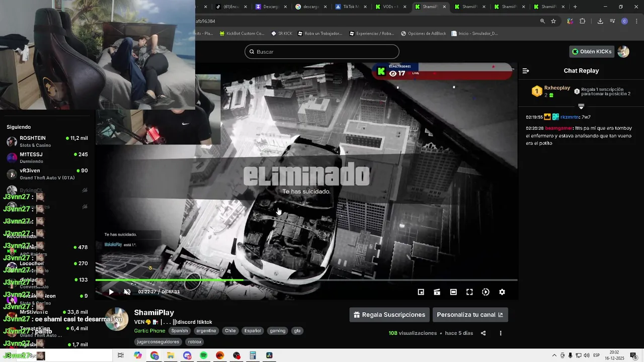Switch to the TikTok browser tab
644x362 pixels.
click(351, 7)
